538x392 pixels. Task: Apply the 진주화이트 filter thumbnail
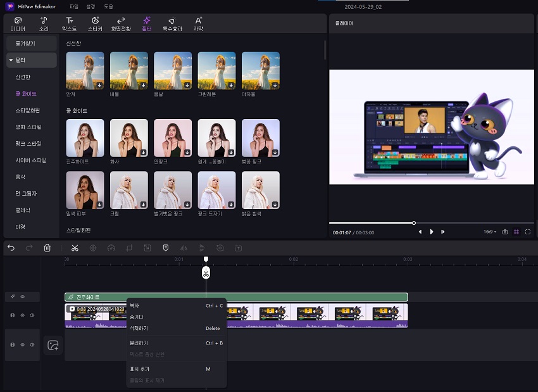(x=85, y=138)
